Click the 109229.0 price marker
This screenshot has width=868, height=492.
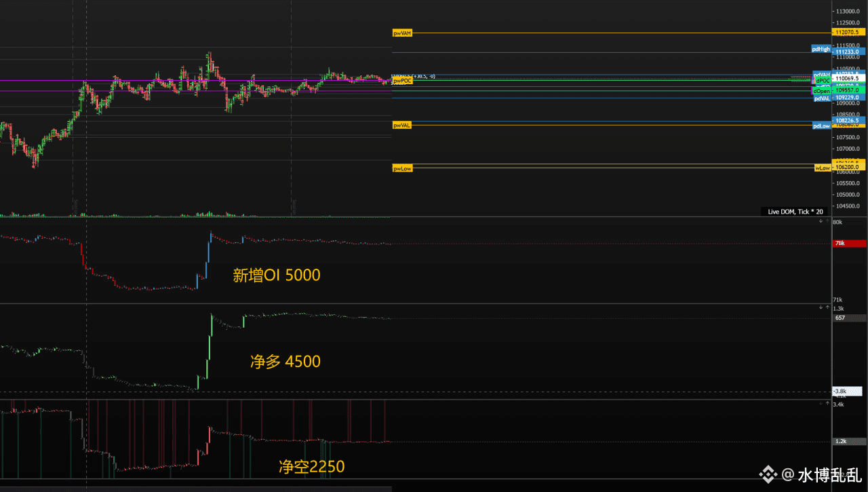click(x=850, y=98)
